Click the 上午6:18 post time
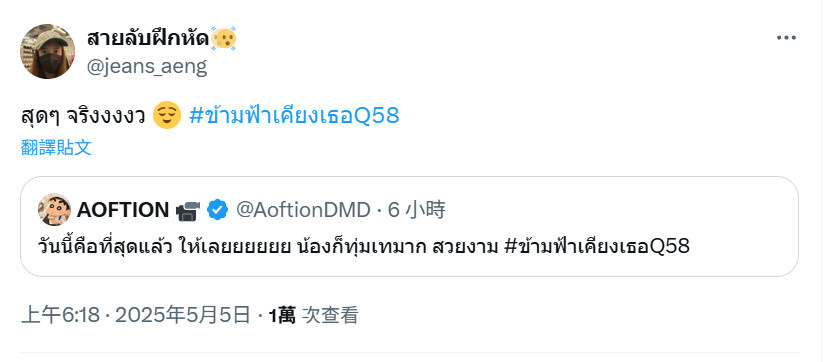The height and width of the screenshot is (362, 828). point(61,316)
